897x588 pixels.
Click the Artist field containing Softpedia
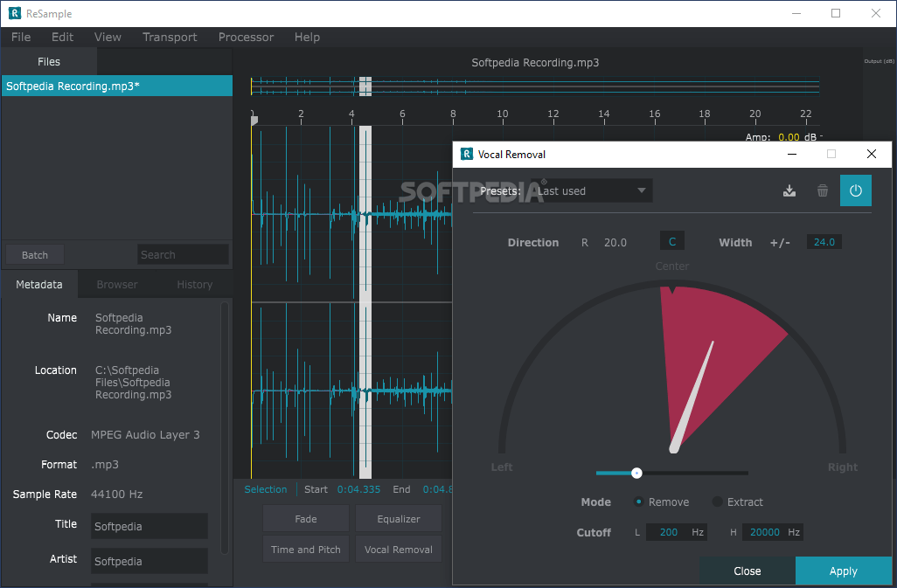point(149,561)
